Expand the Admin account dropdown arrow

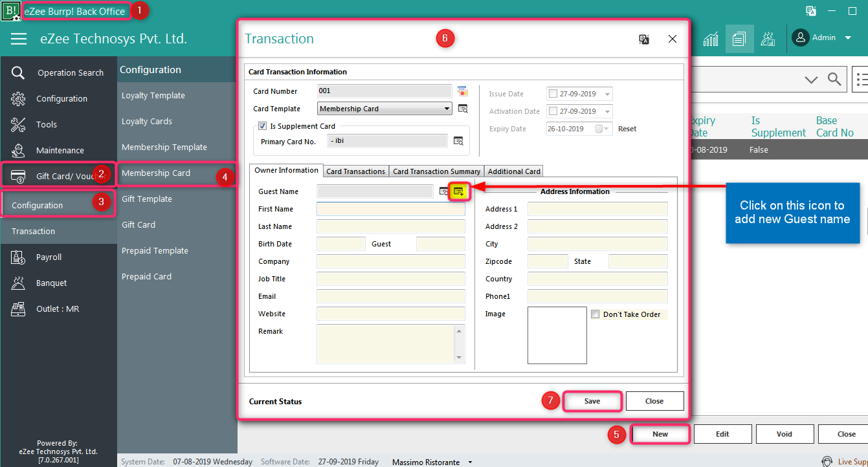point(848,38)
